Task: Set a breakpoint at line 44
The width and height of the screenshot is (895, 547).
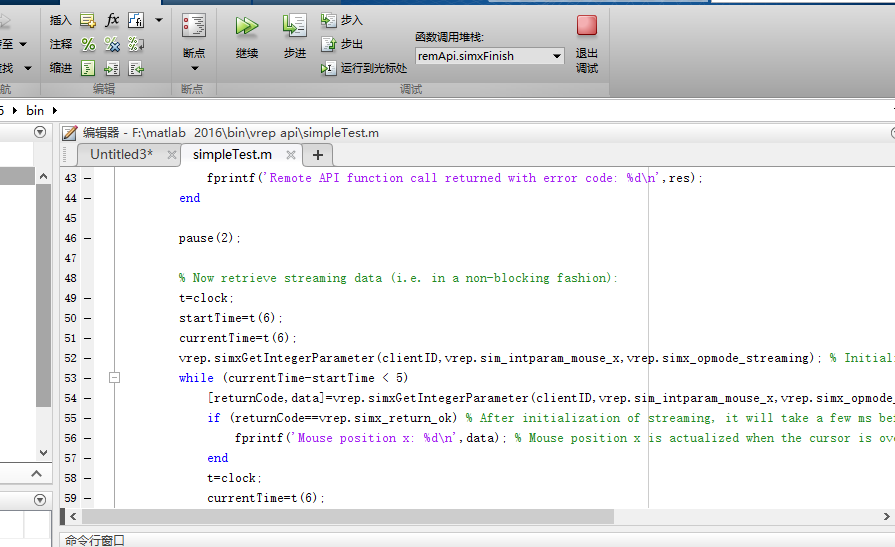Action: click(x=87, y=198)
